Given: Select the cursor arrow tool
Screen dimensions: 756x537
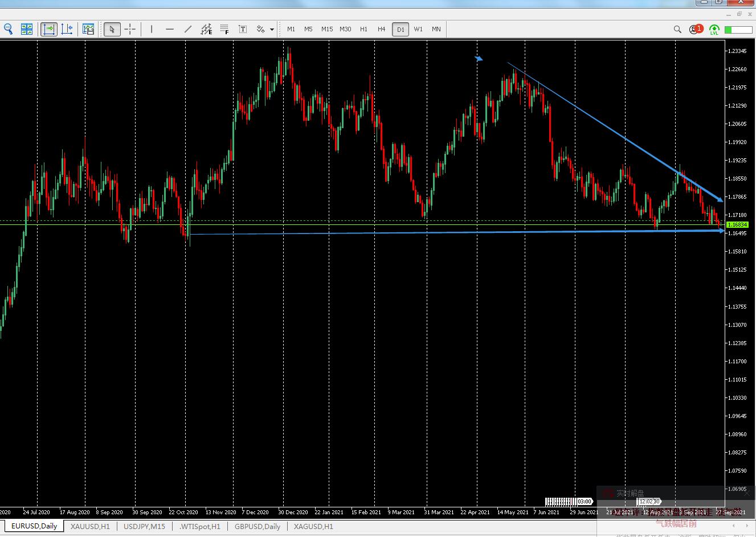Looking at the screenshot, I should (112, 29).
